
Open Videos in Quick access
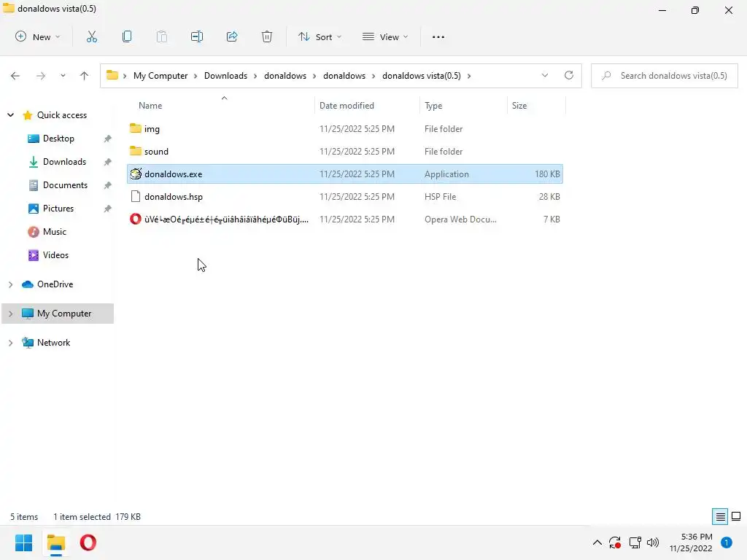click(55, 254)
